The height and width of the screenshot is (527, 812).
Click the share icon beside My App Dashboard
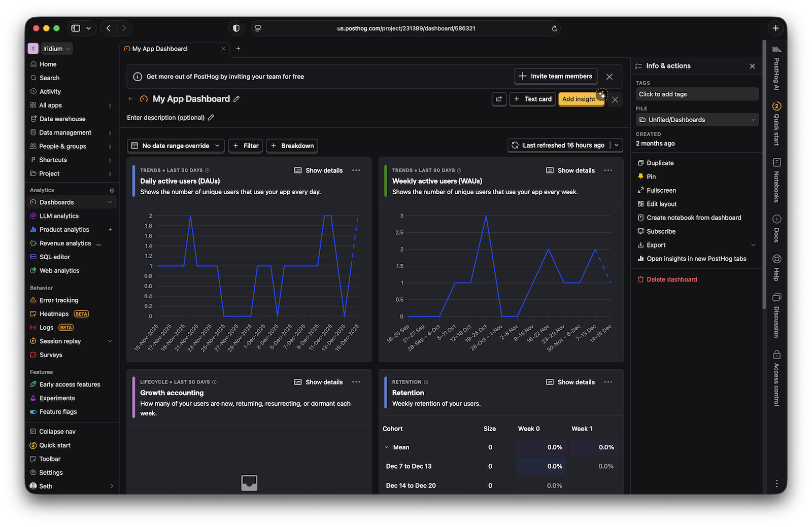point(499,99)
